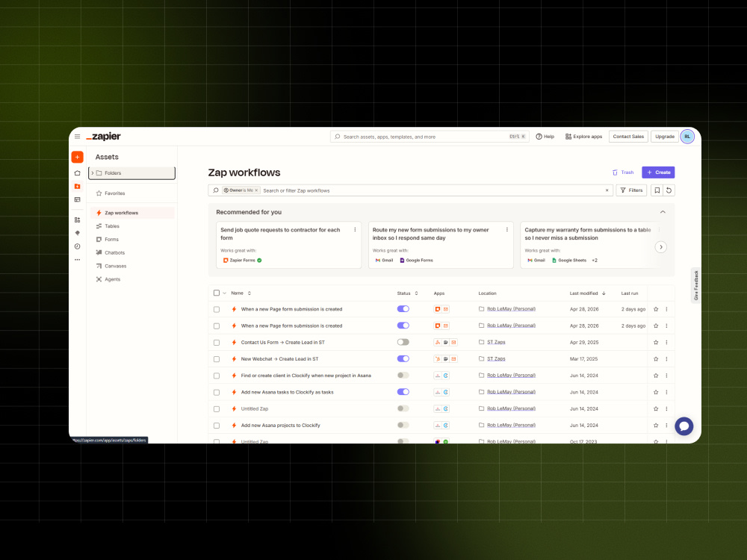
Task: Click the reset filters refresh icon
Action: pyautogui.click(x=669, y=190)
